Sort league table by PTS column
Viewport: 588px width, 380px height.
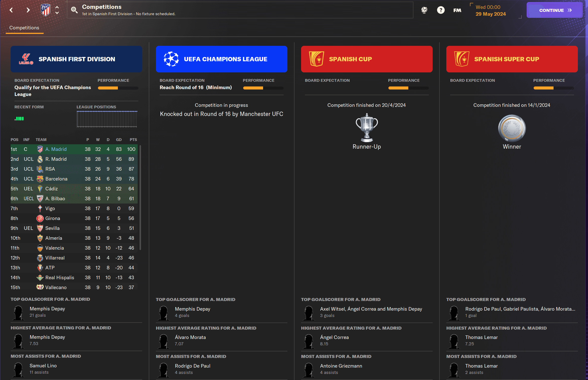[133, 140]
